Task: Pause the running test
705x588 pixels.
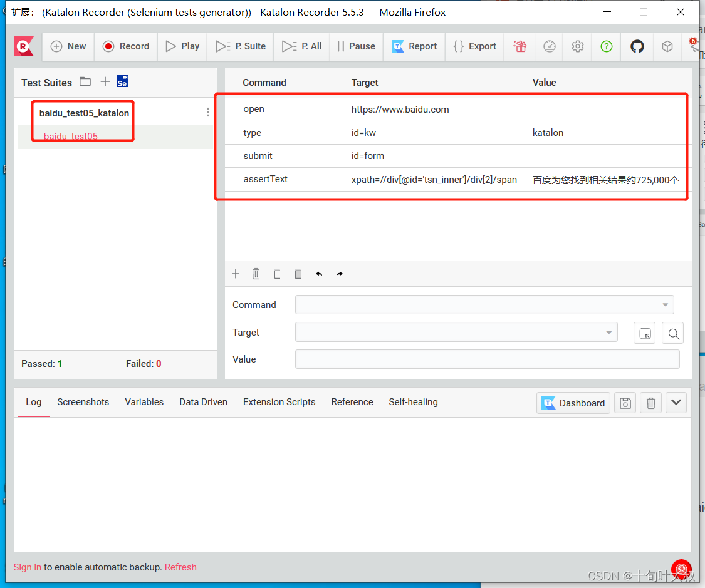Action: tap(356, 46)
